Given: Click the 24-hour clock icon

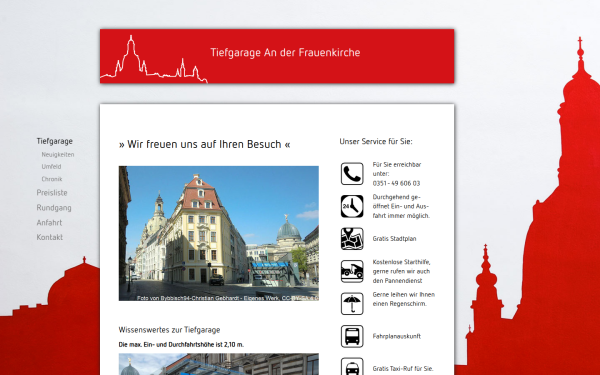Looking at the screenshot, I should click(352, 206).
